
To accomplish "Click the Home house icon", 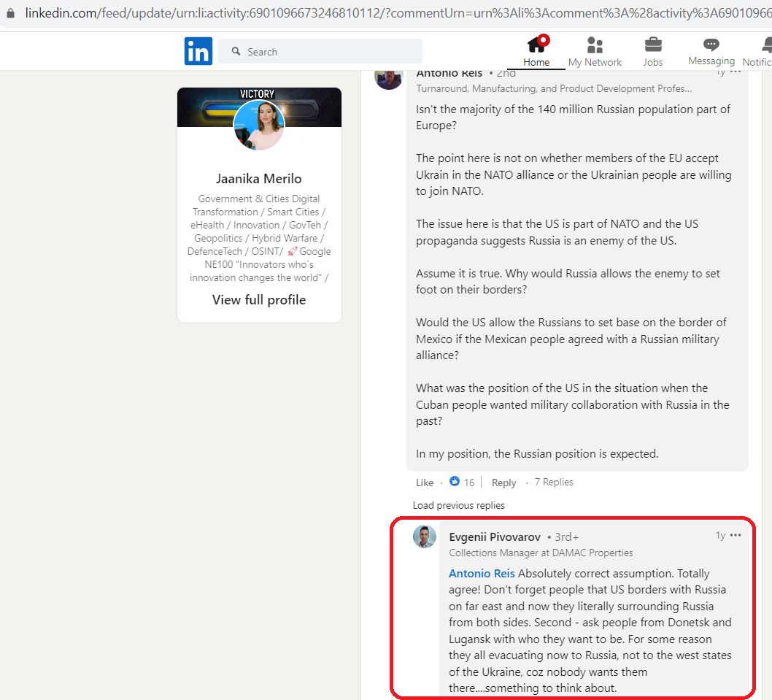I will tap(536, 44).
